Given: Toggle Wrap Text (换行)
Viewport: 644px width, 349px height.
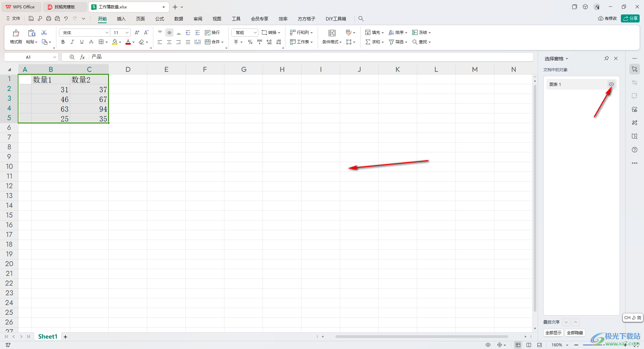Looking at the screenshot, I should click(212, 33).
